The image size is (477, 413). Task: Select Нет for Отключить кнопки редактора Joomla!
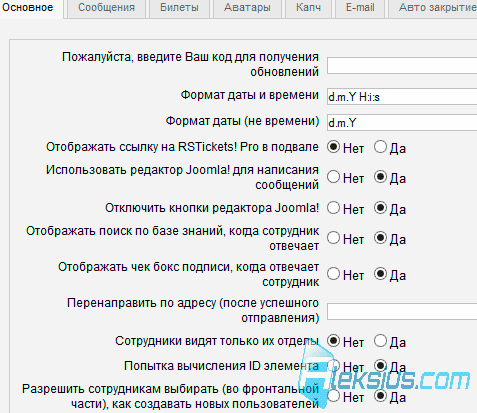pyautogui.click(x=333, y=208)
